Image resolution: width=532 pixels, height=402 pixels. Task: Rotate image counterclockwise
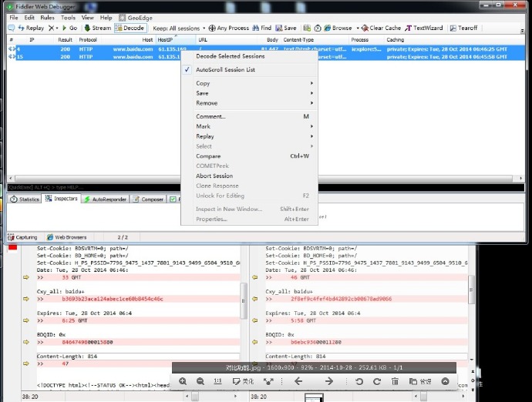[359, 381]
